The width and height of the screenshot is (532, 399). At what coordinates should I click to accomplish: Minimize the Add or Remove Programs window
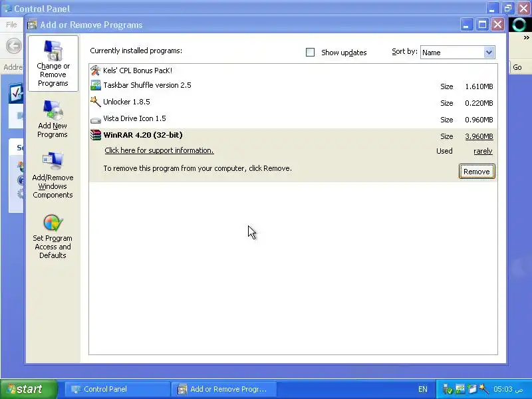tap(467, 25)
